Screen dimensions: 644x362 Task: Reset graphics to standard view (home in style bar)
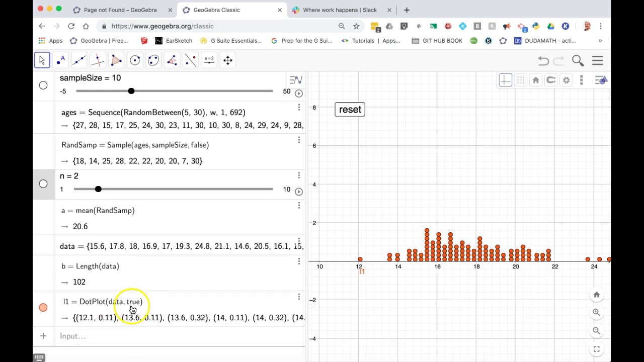point(536,80)
